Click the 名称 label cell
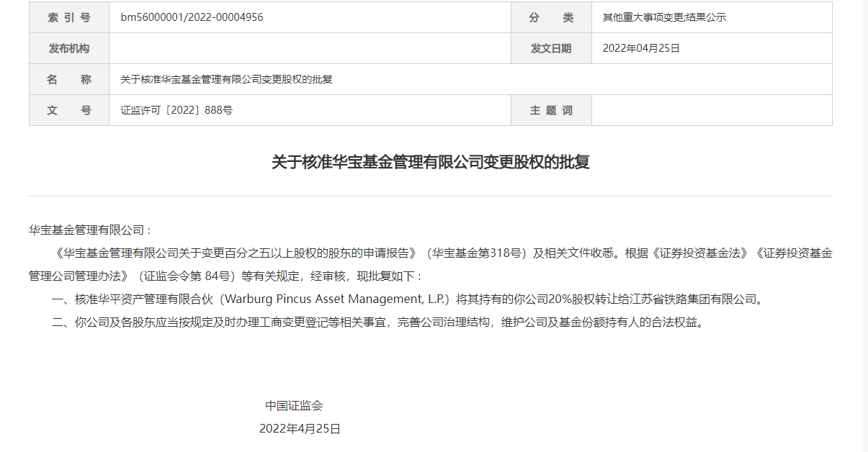 tap(69, 79)
